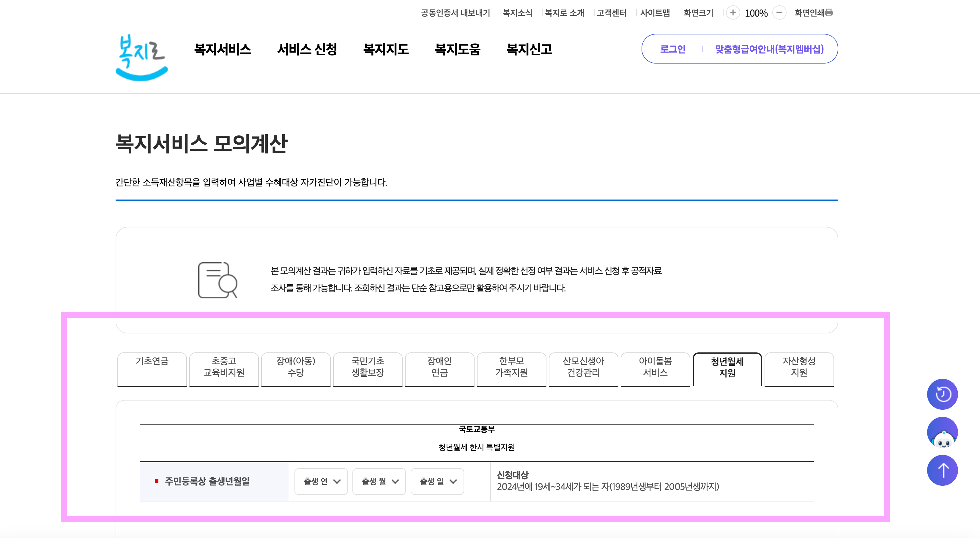This screenshot has width=980, height=538.
Task: Open the 복지지도 main menu
Action: point(386,49)
